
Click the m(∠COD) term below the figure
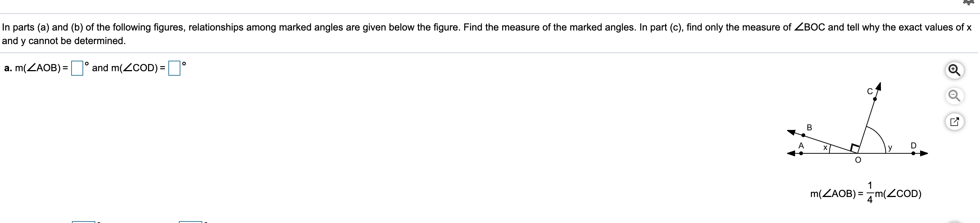[898, 194]
